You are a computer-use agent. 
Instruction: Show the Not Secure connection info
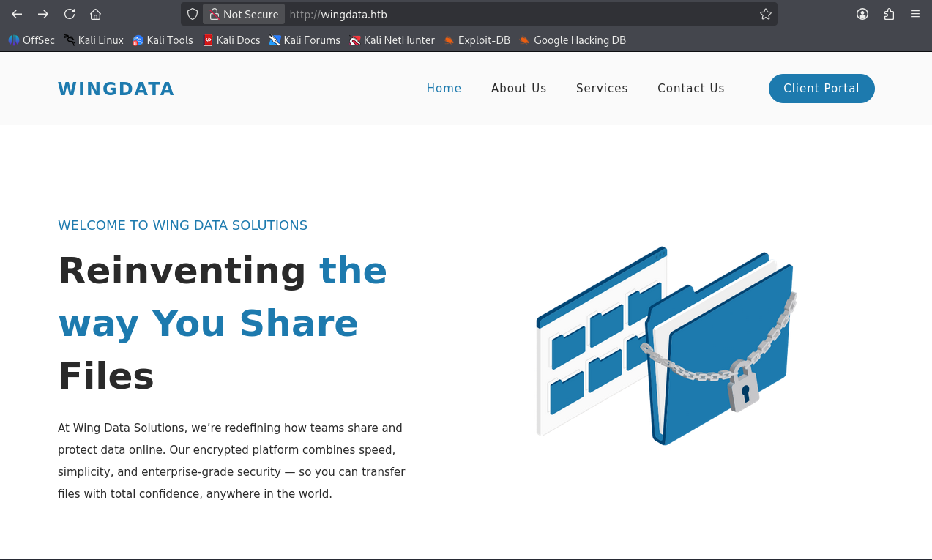tap(244, 14)
